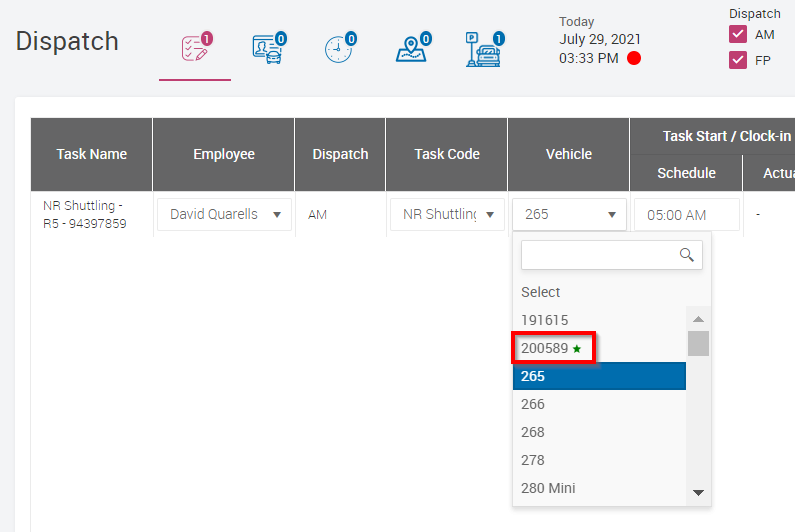The height and width of the screenshot is (532, 795).
Task: Toggle the AM dispatch checkbox
Action: click(x=738, y=34)
